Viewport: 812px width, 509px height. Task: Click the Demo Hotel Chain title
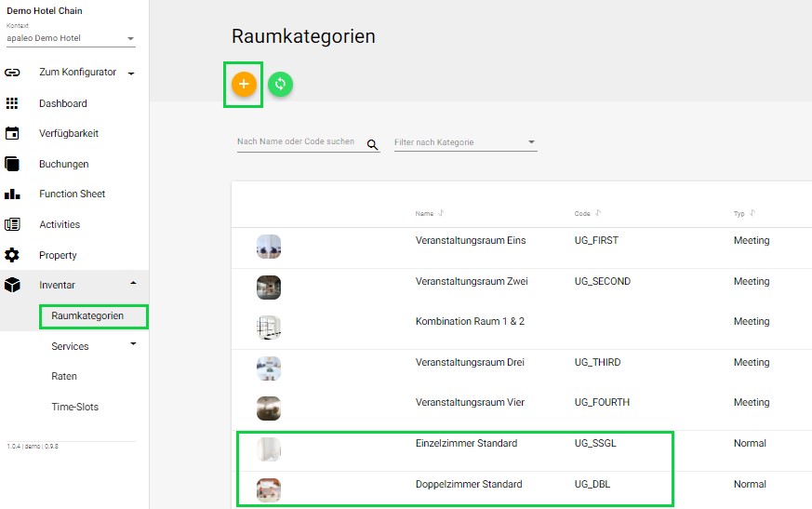point(45,11)
